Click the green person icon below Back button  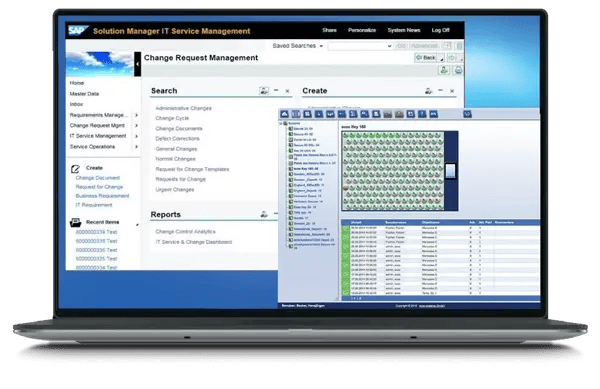click(444, 70)
